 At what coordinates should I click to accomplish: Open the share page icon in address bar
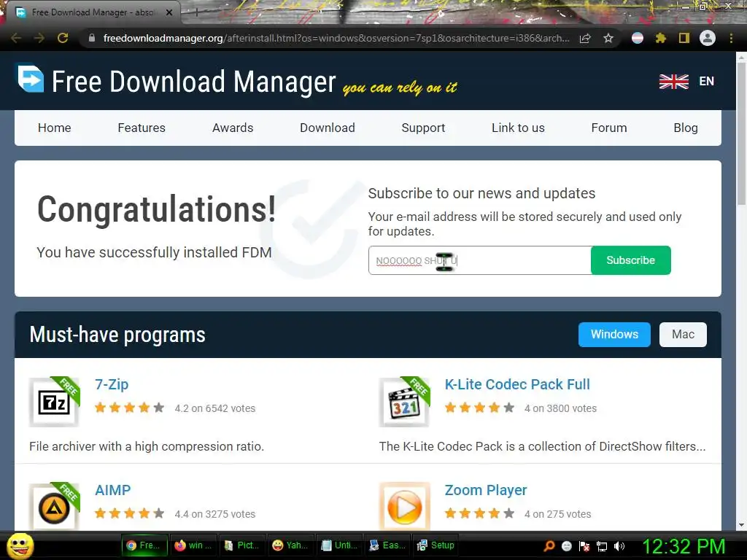click(x=586, y=38)
